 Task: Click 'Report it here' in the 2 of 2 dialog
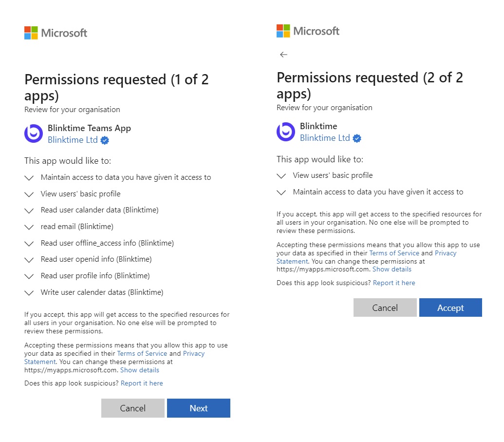click(x=394, y=283)
